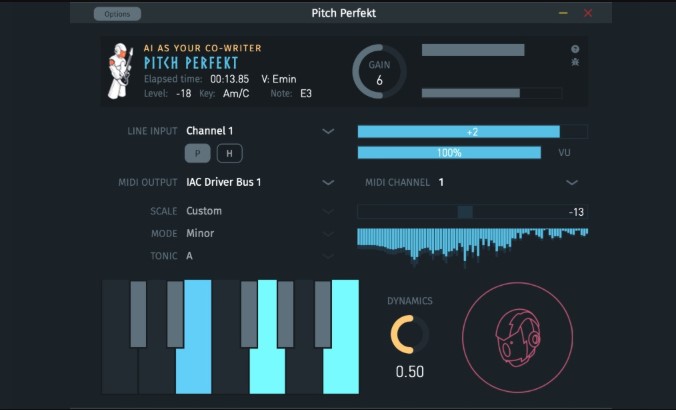This screenshot has height=410, width=676.
Task: Click the 100% VU level bar
Action: (x=449, y=153)
